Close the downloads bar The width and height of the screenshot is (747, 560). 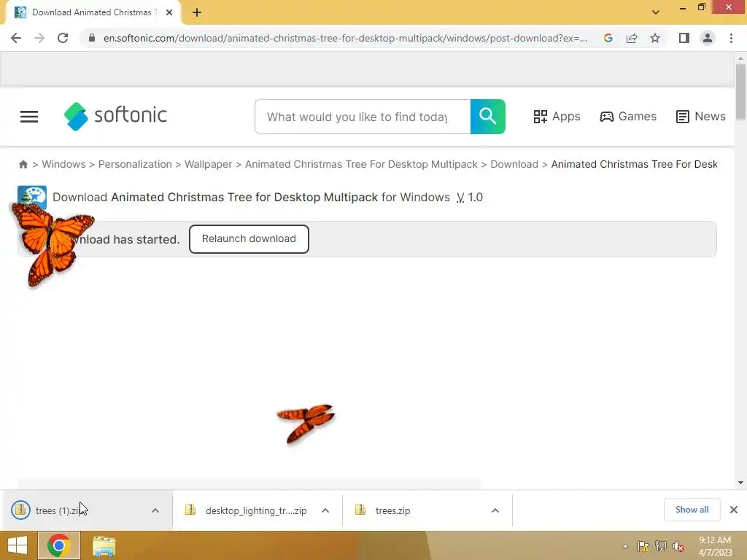pyautogui.click(x=734, y=510)
